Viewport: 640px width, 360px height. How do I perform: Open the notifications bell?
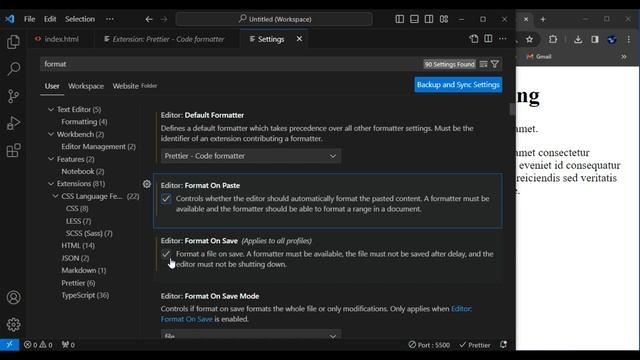click(x=503, y=345)
